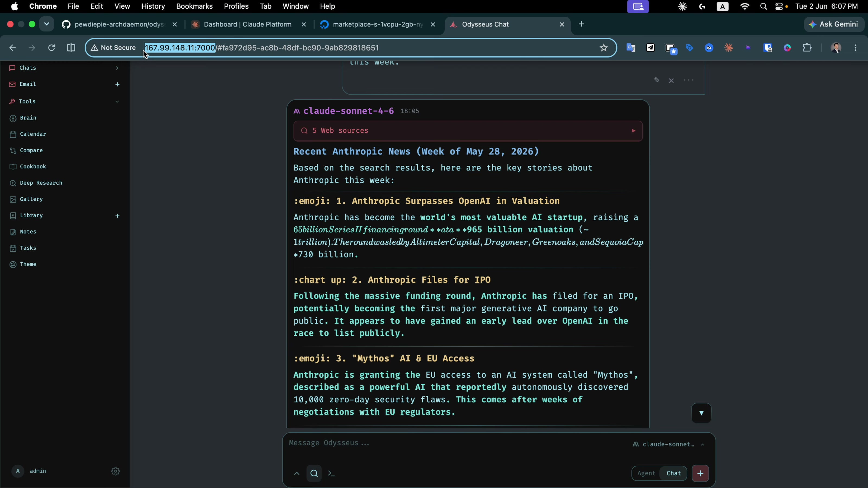Add a new Library item with plus icon

(x=117, y=216)
